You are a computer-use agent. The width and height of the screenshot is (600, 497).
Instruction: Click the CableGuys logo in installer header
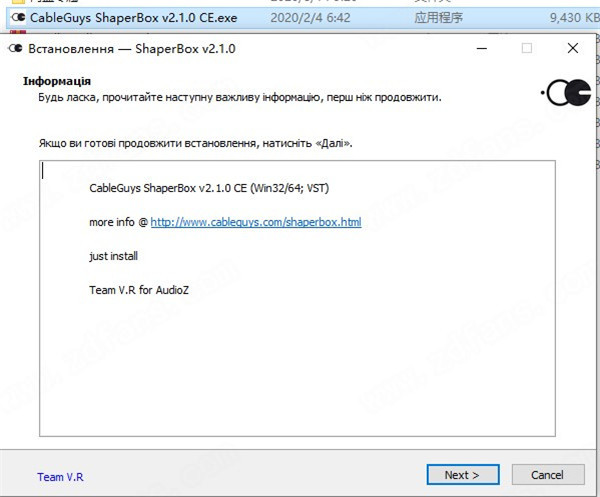tap(566, 93)
